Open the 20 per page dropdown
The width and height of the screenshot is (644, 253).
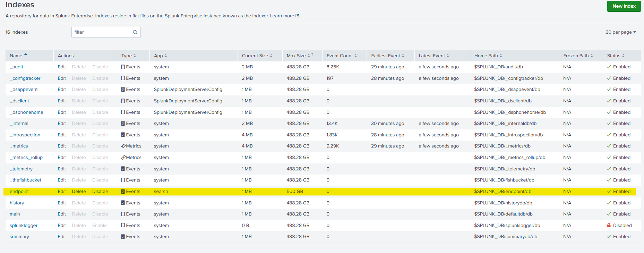621,32
